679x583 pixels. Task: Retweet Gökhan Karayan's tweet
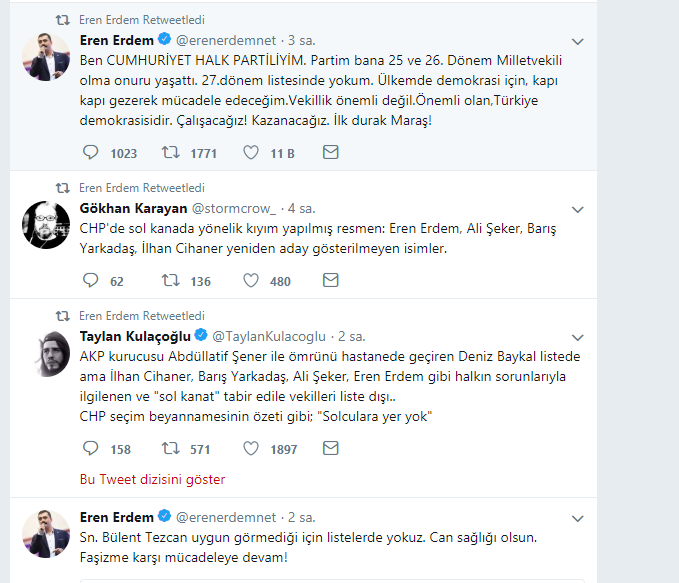pos(171,281)
